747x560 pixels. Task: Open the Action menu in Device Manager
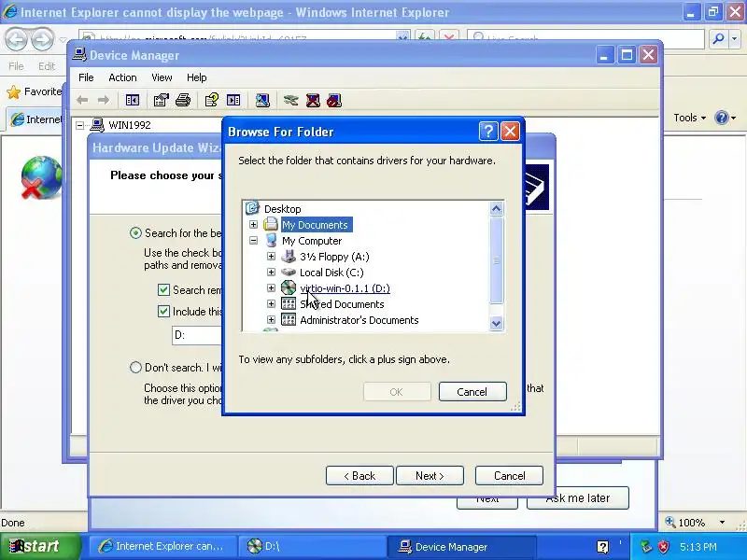pos(122,77)
